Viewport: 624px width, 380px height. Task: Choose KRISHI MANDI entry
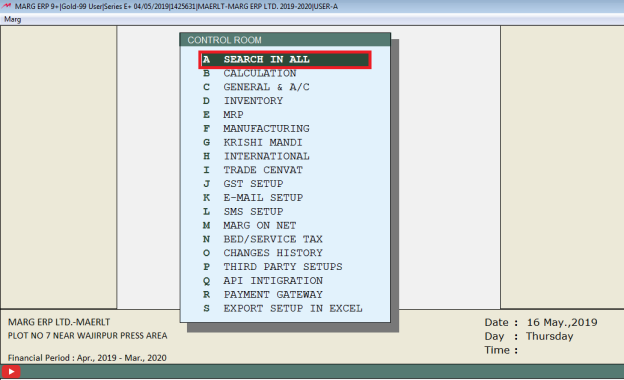pos(263,142)
